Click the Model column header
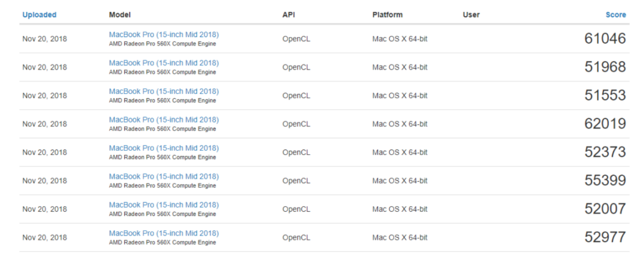The image size is (644, 254). point(120,15)
